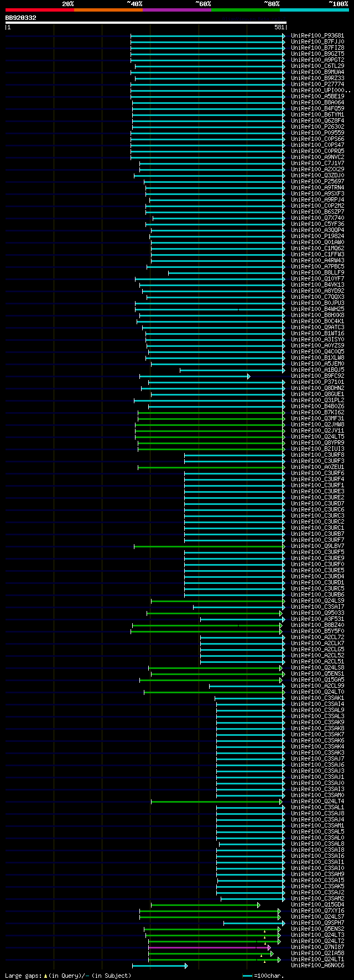354x980 pixels.
Task: Click the UniRef100_A0ZEU1 label
Action: pyautogui.click(x=317, y=467)
